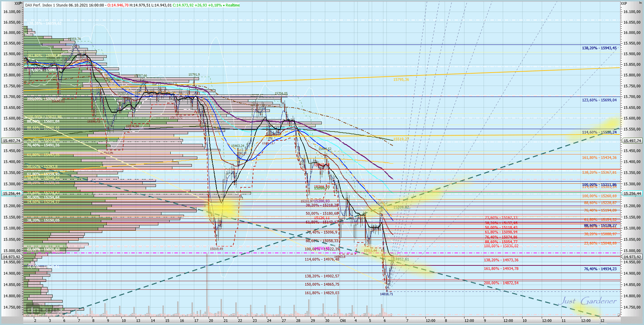
Task: Click the 15.256,44 price tag on the right axis
Action: (632, 193)
